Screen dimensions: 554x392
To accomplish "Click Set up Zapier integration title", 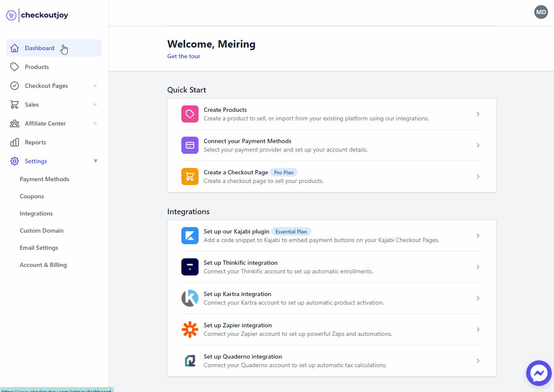I will pos(238,325).
